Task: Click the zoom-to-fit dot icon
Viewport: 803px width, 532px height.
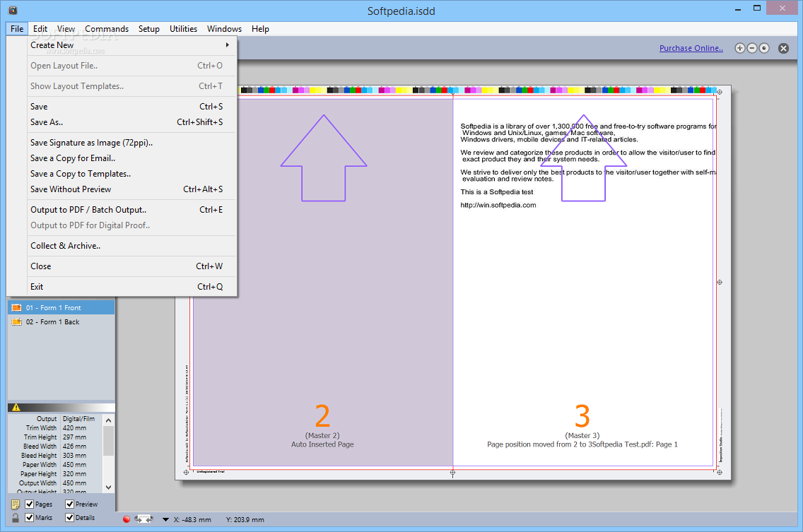Action: (764, 48)
